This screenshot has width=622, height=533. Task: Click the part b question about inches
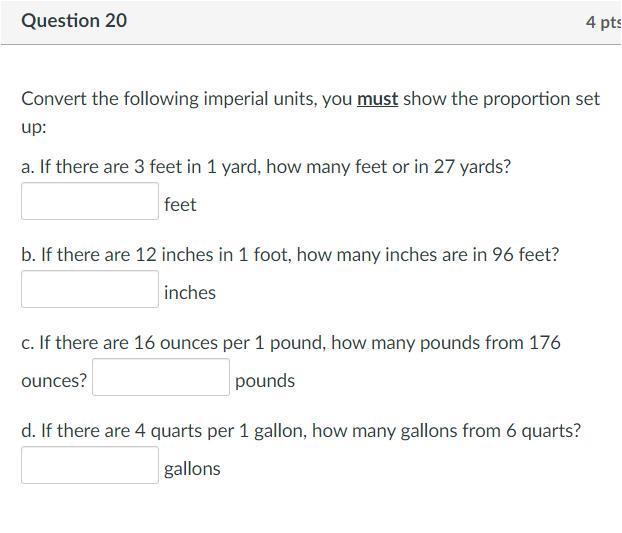pos(290,255)
